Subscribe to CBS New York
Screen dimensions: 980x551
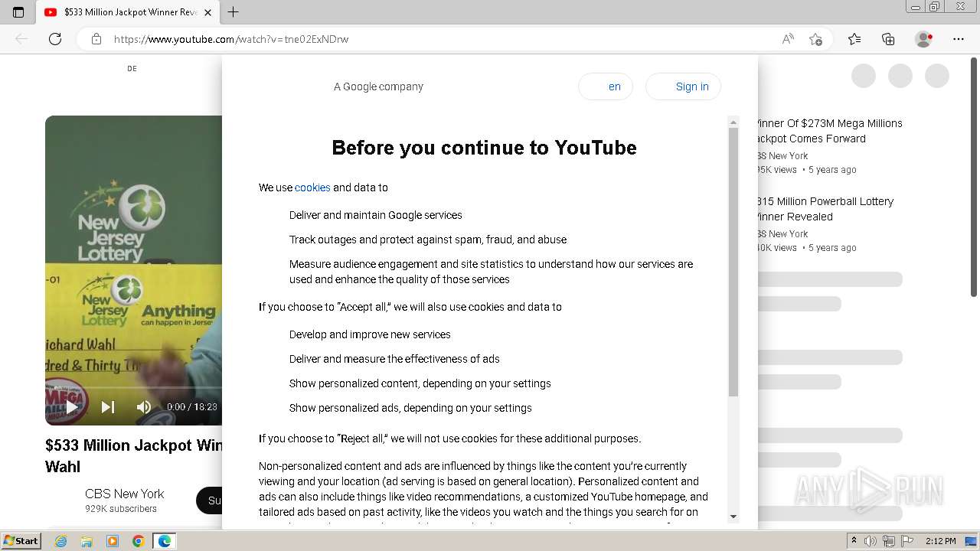pyautogui.click(x=210, y=500)
